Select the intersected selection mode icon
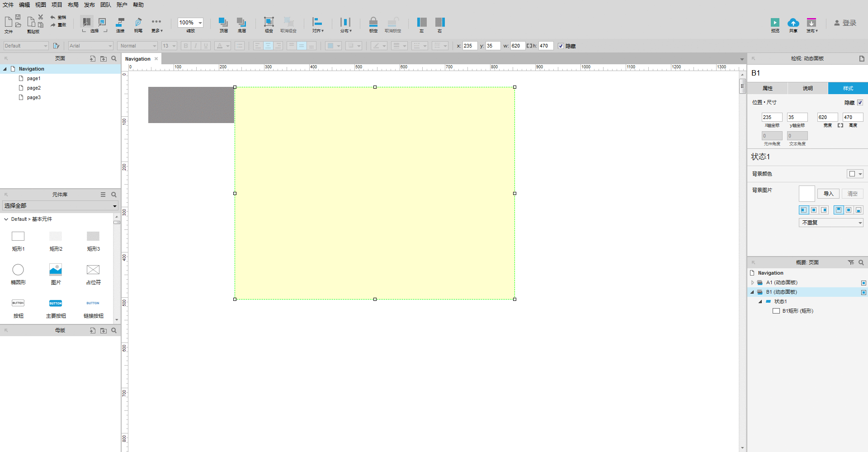Screen dimensions: 868x452 [86, 22]
